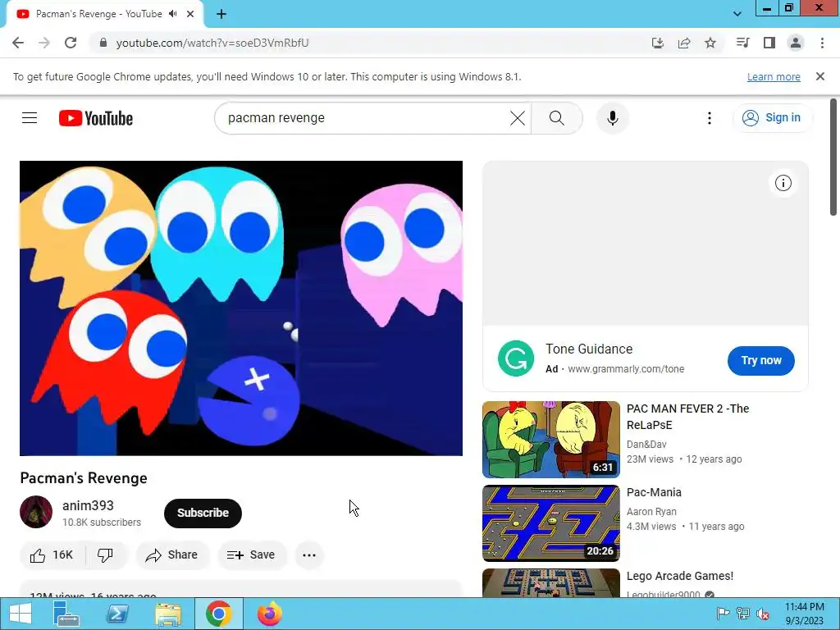840x630 pixels.
Task: Open the Windows Start button
Action: tap(21, 614)
